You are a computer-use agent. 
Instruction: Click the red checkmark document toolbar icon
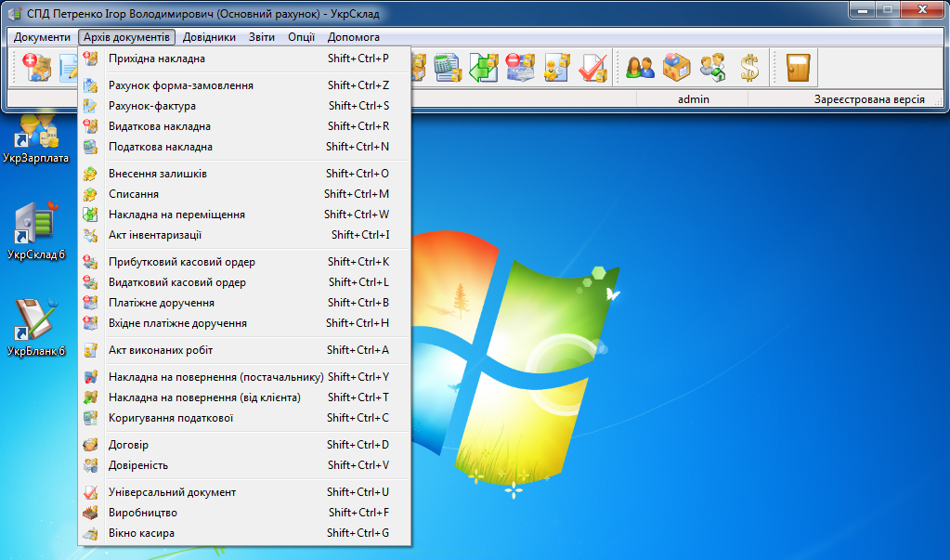592,68
